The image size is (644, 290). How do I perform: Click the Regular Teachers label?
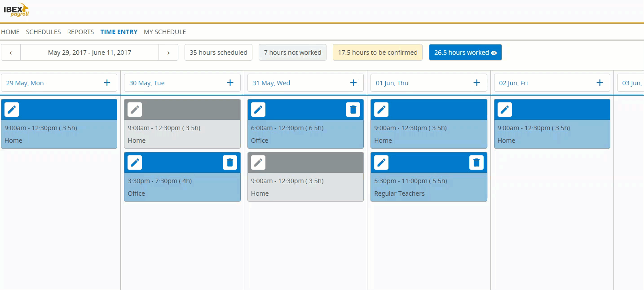(399, 193)
